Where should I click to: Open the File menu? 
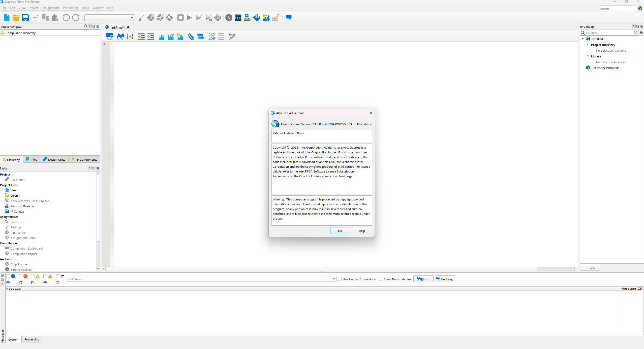(x=4, y=8)
